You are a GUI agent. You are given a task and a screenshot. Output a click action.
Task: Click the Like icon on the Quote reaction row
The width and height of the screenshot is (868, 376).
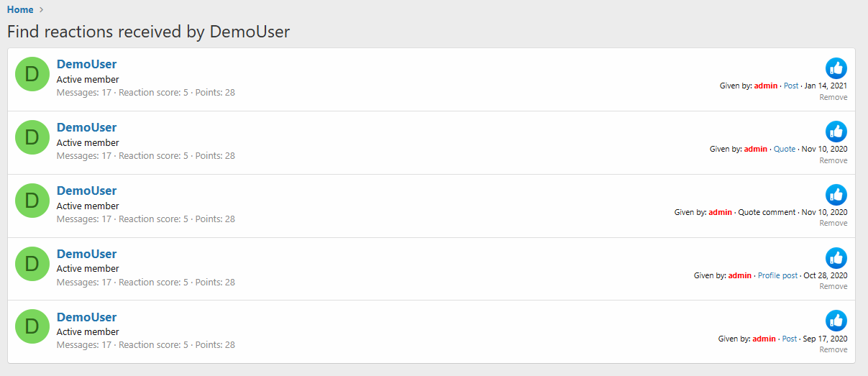(836, 132)
